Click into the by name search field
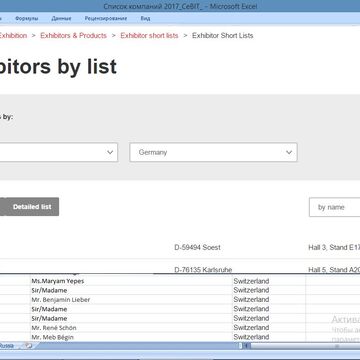The width and height of the screenshot is (360, 360). [x=334, y=207]
